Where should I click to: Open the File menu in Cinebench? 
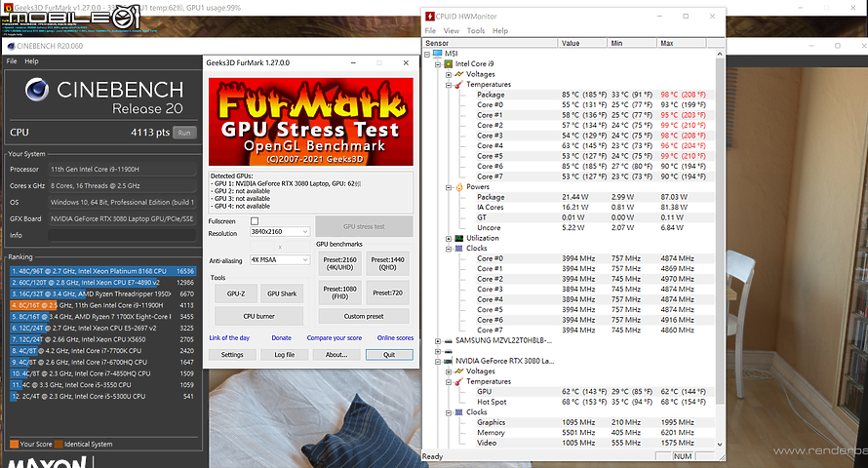tap(12, 61)
